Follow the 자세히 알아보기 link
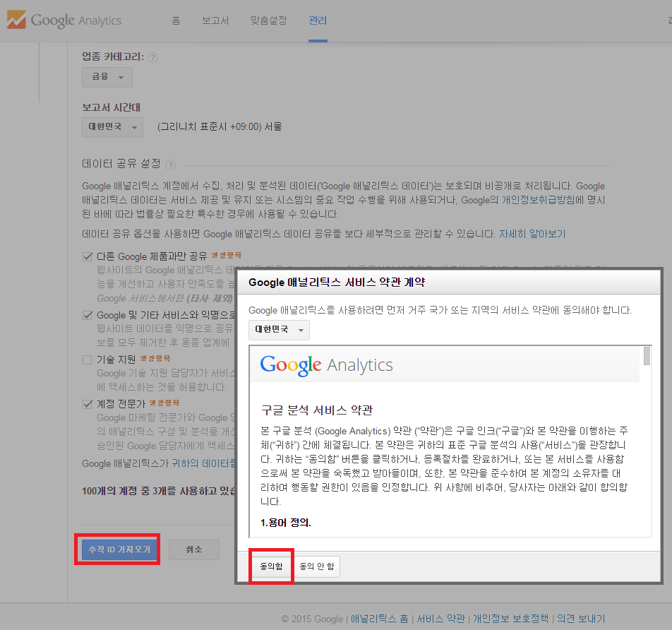This screenshot has height=630, width=672. (532, 234)
